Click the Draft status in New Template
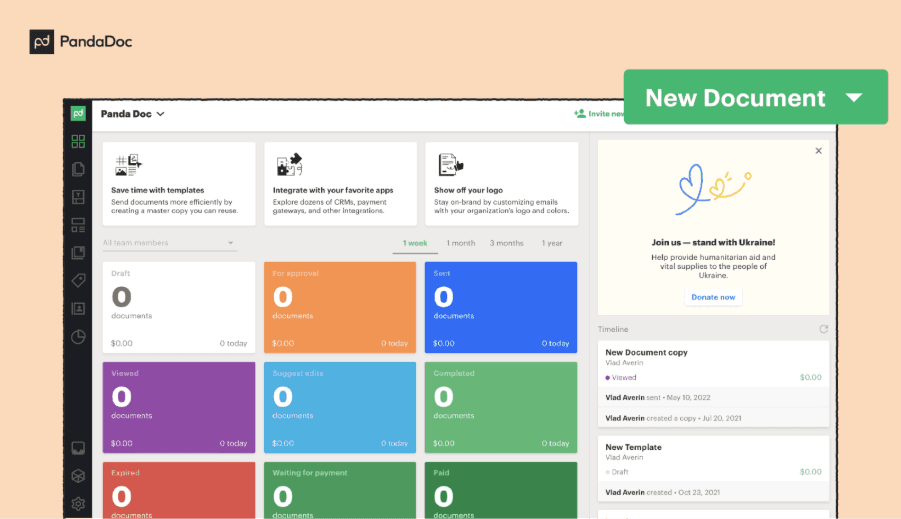Viewport: 901px width, 519px height. tap(617, 472)
